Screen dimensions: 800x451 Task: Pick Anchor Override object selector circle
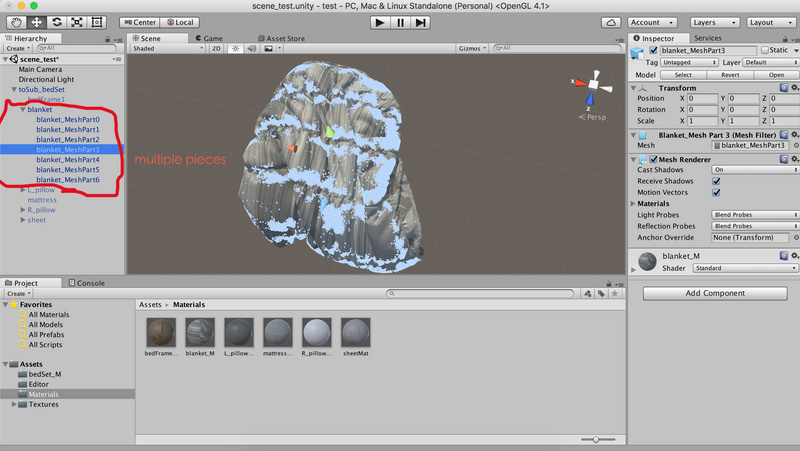tap(796, 237)
